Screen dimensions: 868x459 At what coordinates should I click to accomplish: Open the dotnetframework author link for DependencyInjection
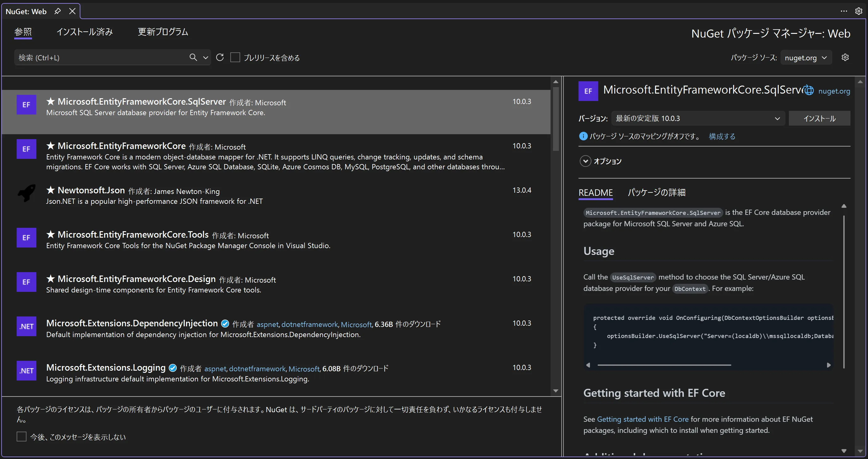click(310, 324)
